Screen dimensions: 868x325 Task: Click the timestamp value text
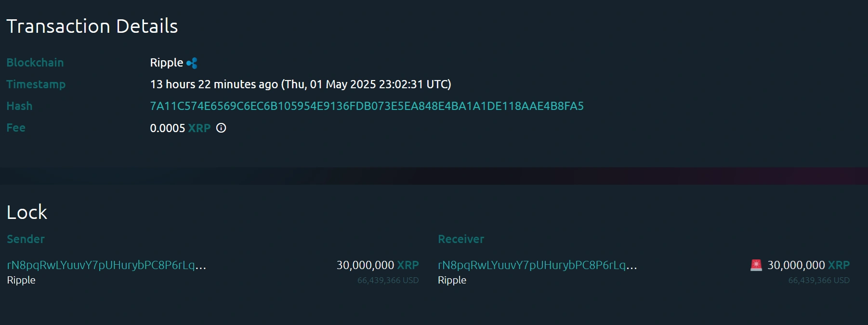point(301,84)
